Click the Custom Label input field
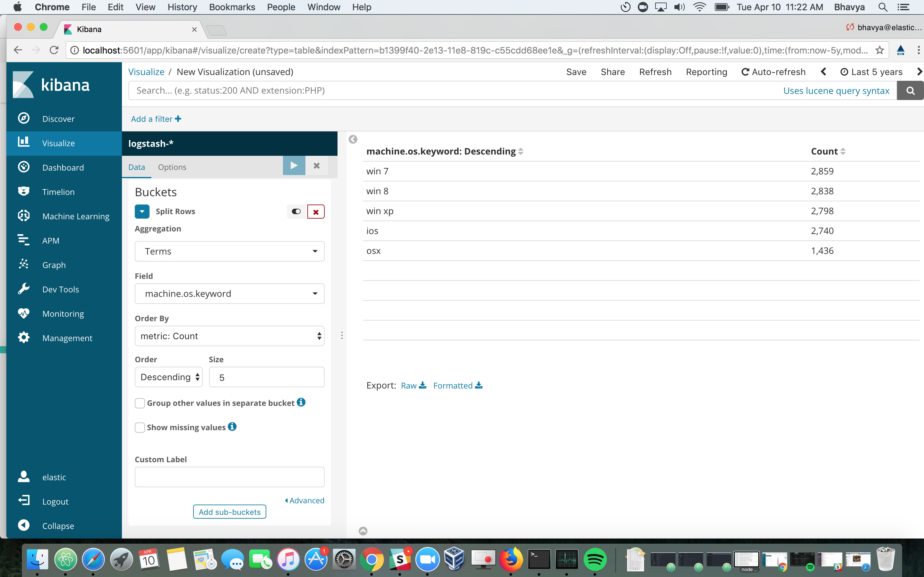This screenshot has height=577, width=924. pyautogui.click(x=229, y=477)
